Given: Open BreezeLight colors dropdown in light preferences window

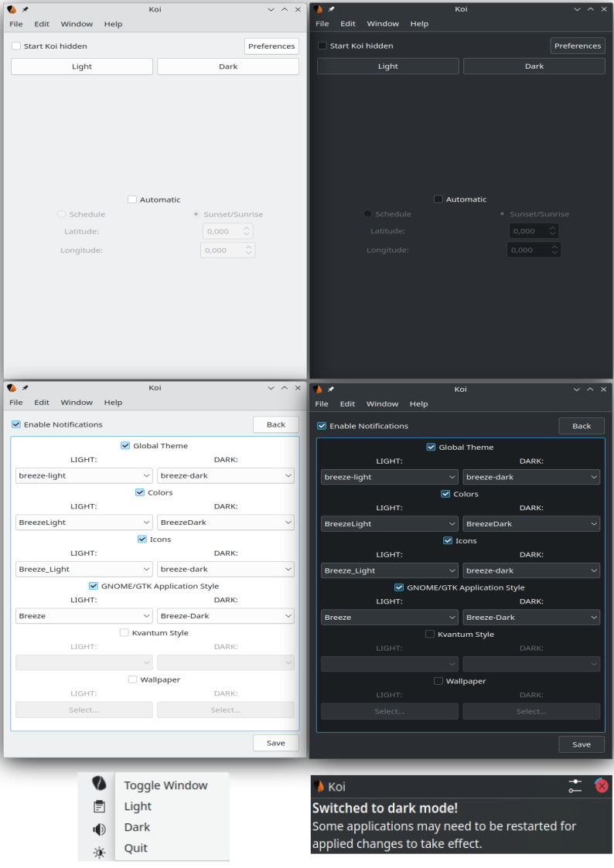Looking at the screenshot, I should tap(84, 522).
